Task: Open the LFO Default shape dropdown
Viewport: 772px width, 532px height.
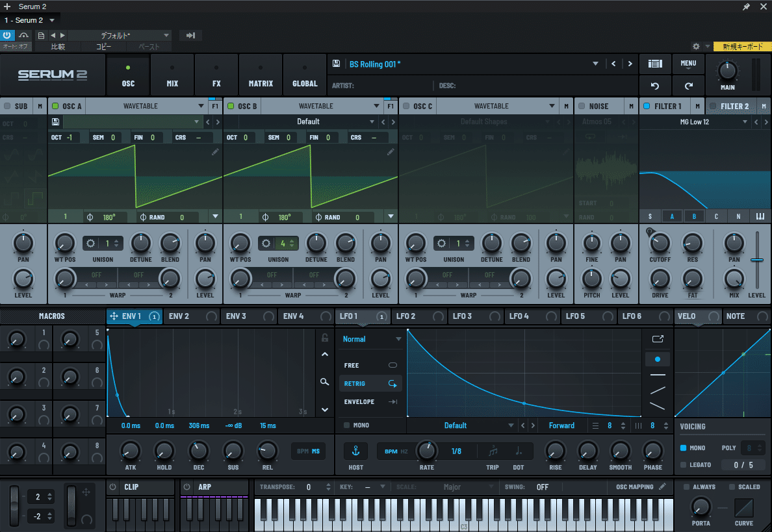Action: 461,425
